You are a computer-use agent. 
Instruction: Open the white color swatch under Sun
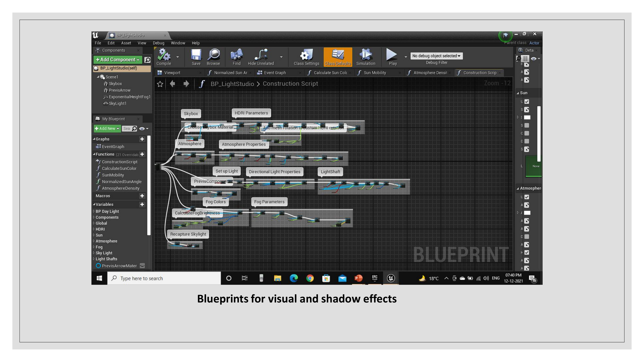click(x=527, y=117)
